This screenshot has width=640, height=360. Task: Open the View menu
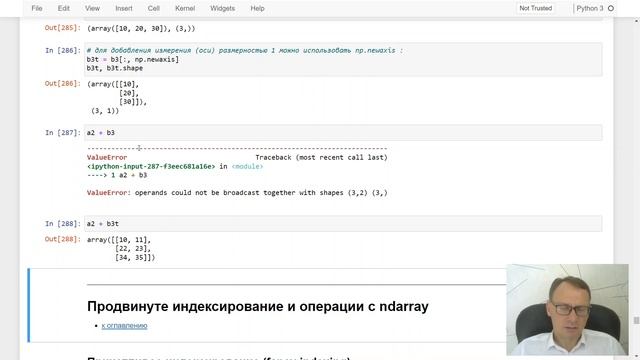[x=92, y=8]
